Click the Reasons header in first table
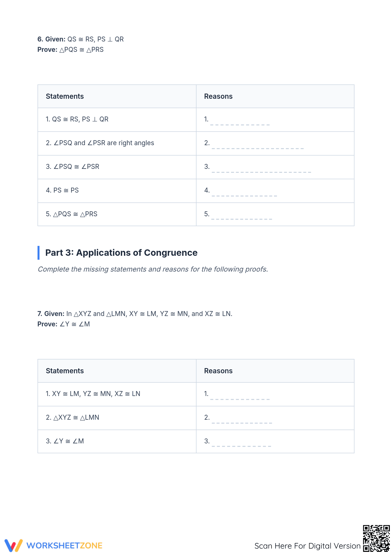 click(218, 96)
